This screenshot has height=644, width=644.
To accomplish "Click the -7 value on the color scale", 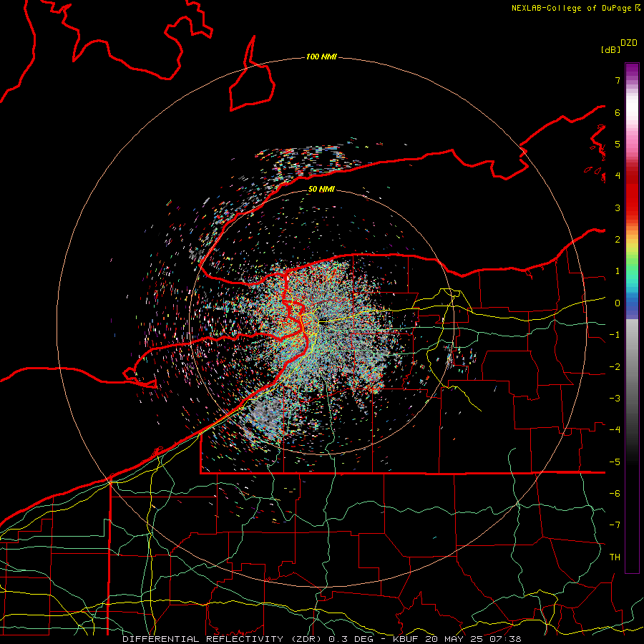I will click(615, 525).
